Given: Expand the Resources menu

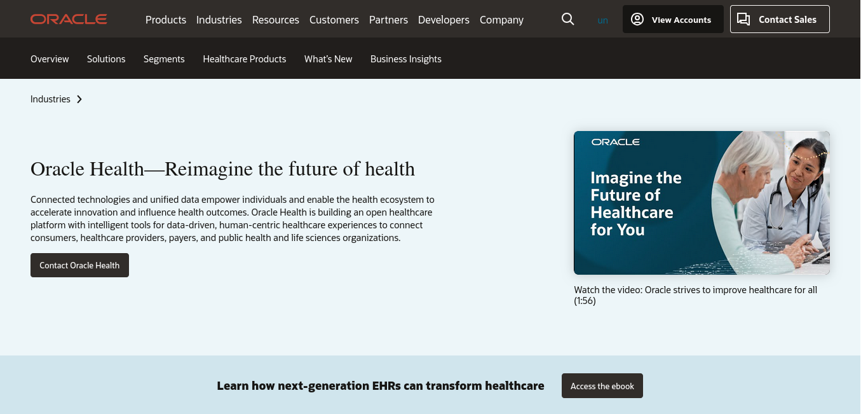Looking at the screenshot, I should click(276, 20).
